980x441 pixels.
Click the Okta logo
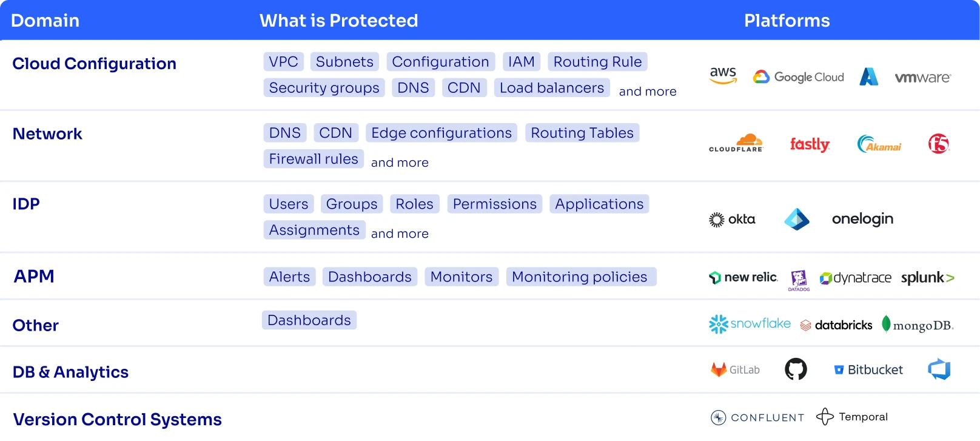732,219
